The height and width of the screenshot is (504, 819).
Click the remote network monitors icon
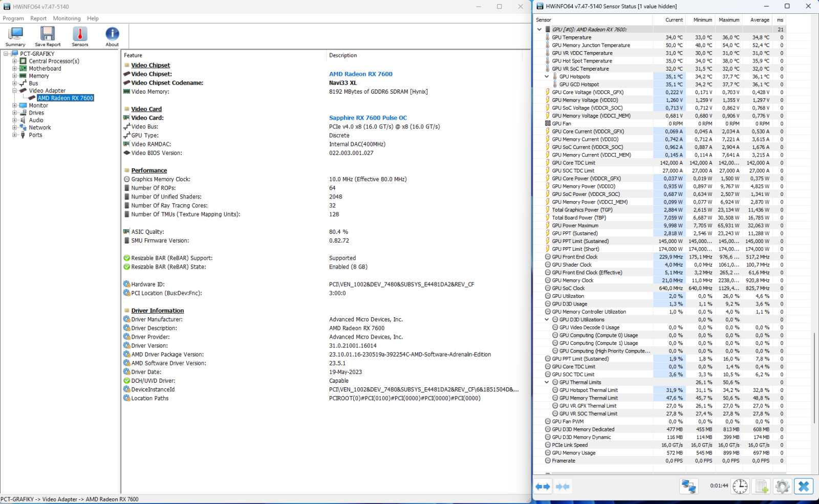point(689,486)
